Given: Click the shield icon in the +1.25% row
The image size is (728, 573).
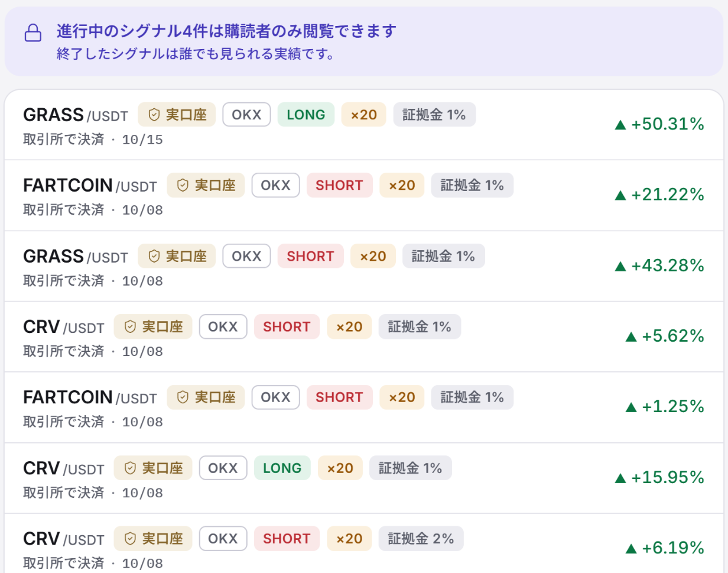Looking at the screenshot, I should 183,397.
